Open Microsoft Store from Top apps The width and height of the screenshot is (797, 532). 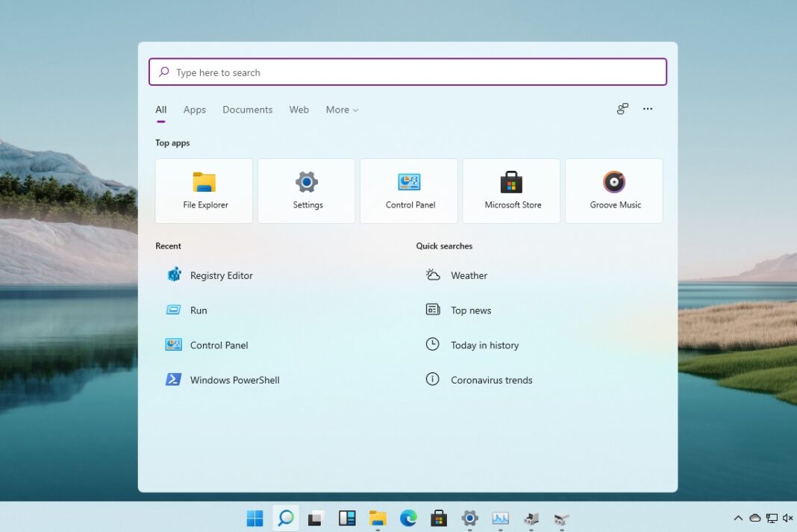(511, 190)
